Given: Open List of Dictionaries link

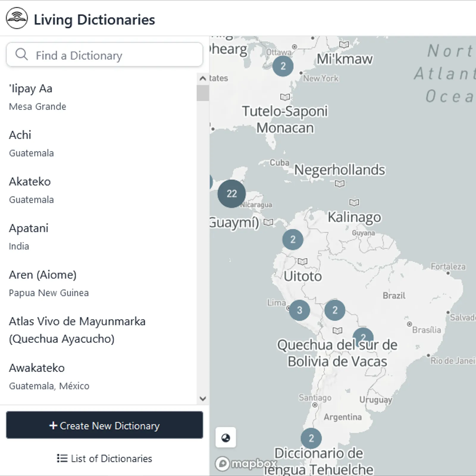Looking at the screenshot, I should pos(104,458).
